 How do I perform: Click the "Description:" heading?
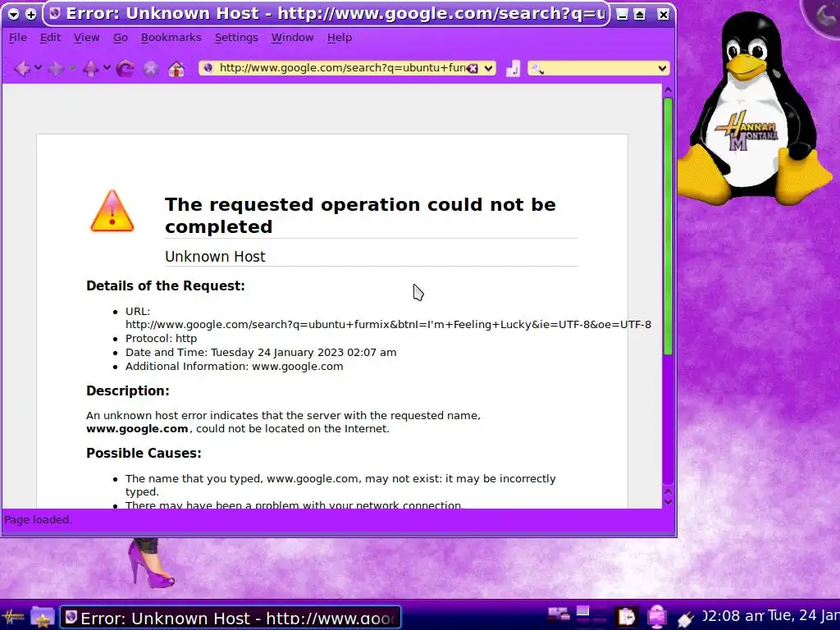127,390
